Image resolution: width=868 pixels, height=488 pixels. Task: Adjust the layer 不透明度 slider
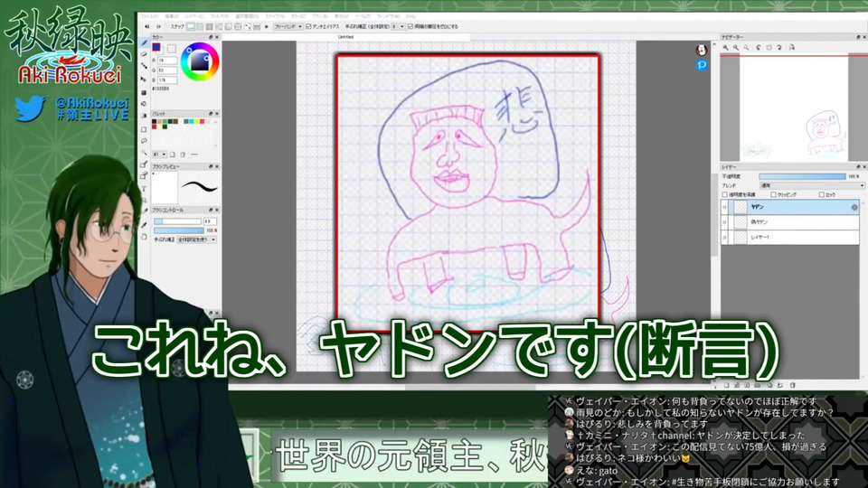point(802,176)
